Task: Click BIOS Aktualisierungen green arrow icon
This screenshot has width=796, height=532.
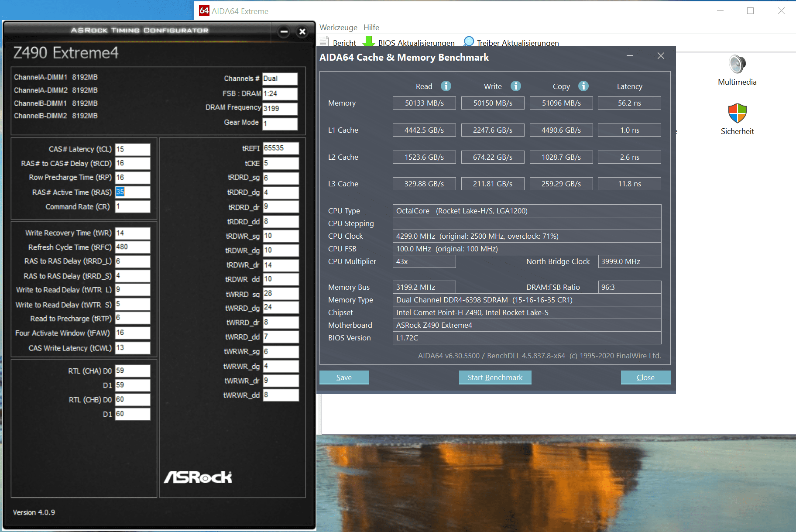Action: [x=369, y=41]
